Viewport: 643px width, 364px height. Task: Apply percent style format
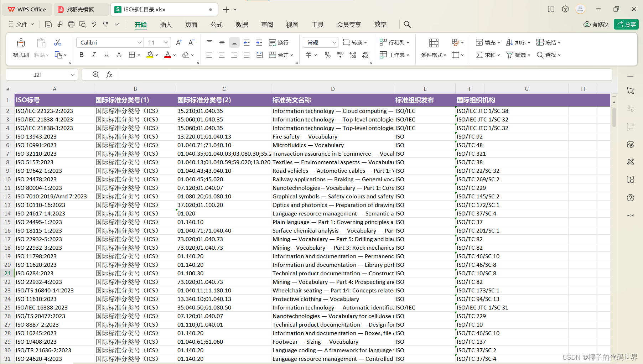(328, 55)
